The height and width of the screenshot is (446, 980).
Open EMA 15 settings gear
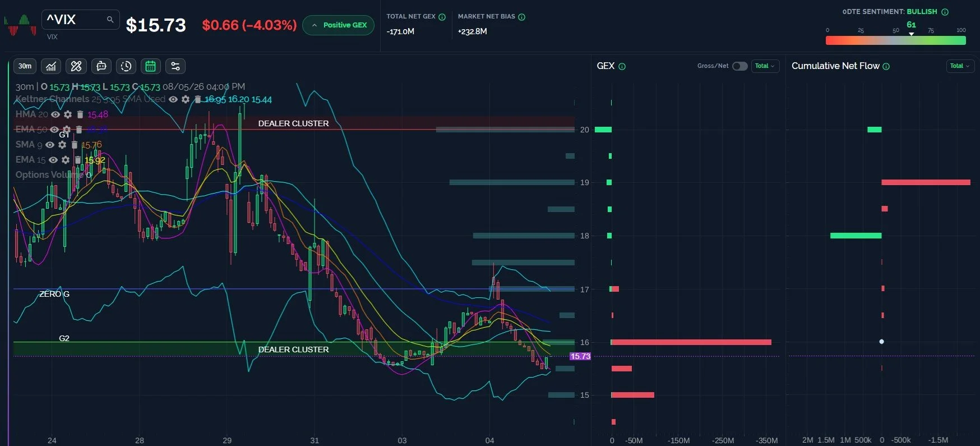[66, 160]
